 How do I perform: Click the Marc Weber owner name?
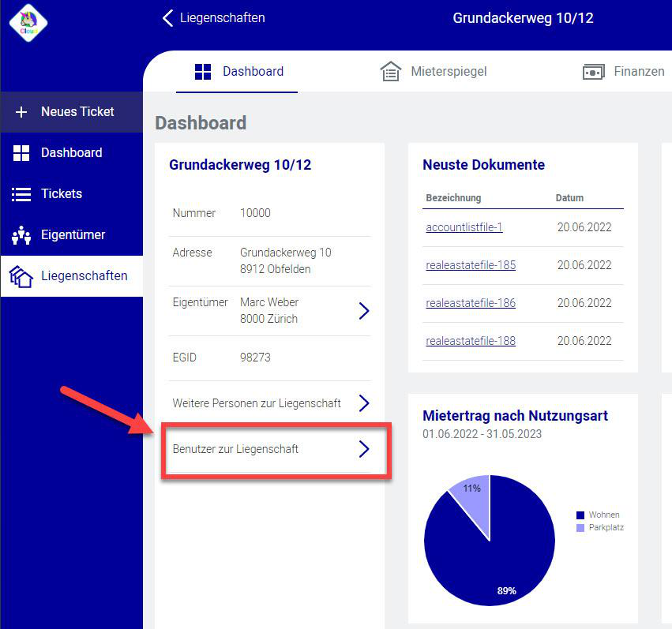[269, 302]
